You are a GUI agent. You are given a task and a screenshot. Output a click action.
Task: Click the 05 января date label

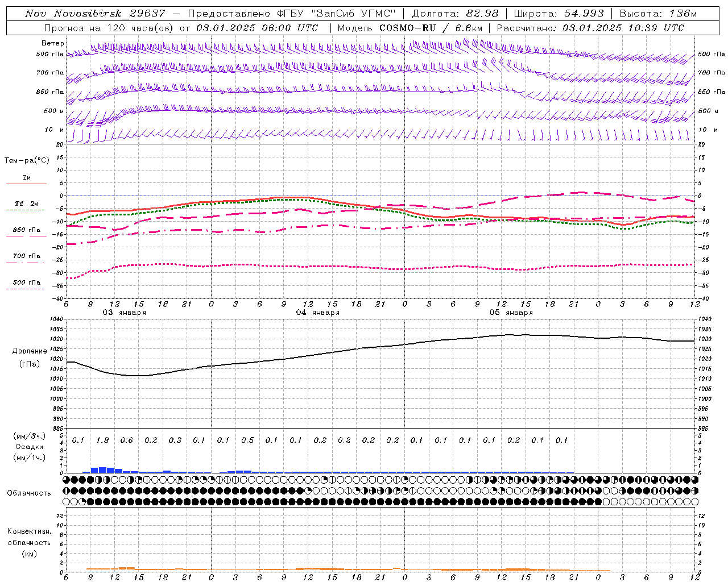coord(511,313)
